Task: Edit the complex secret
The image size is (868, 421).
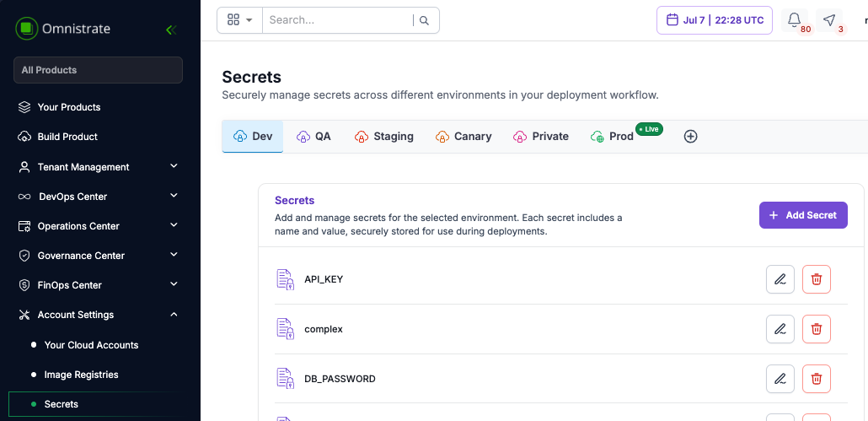Action: [780, 329]
